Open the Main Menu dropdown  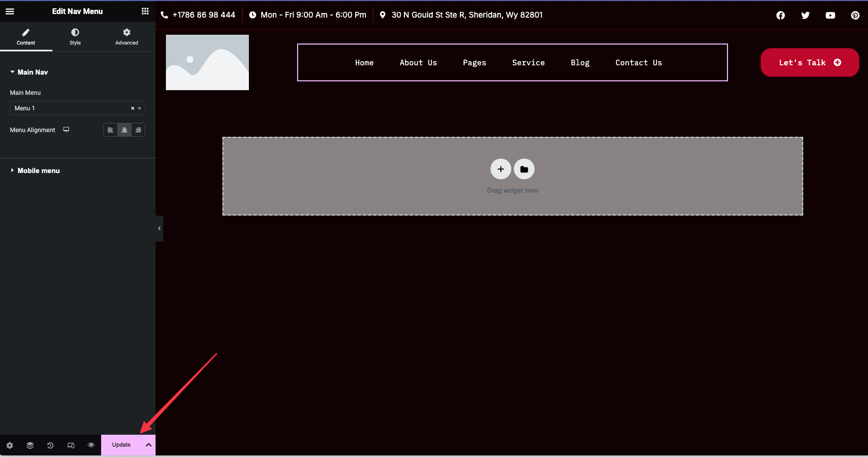click(73, 108)
